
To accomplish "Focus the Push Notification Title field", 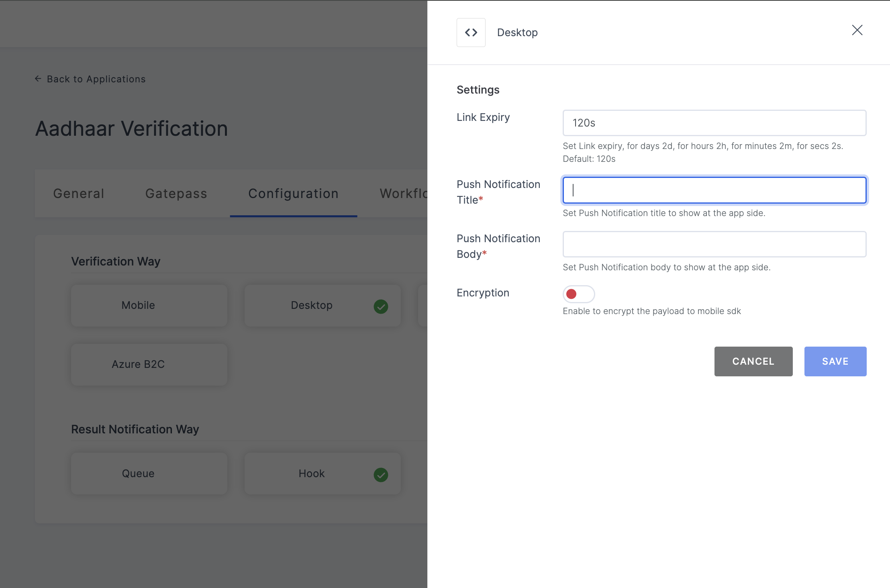I will point(714,190).
